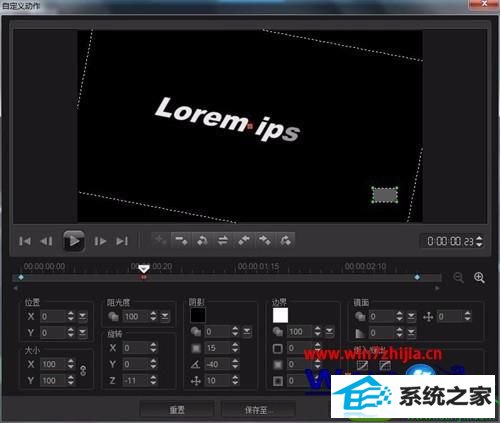Toggle the ease button for border opacity
The width and height of the screenshot is (500, 423).
point(329,332)
